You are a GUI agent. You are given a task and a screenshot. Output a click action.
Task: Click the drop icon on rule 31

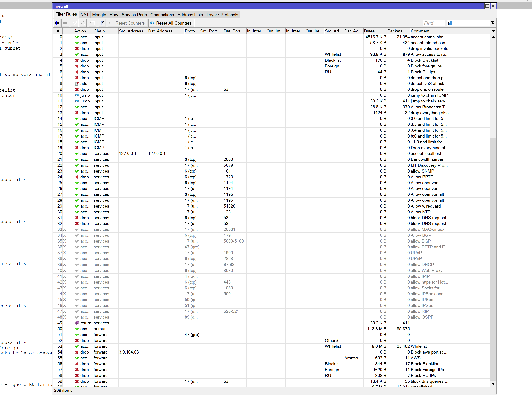coord(77,218)
